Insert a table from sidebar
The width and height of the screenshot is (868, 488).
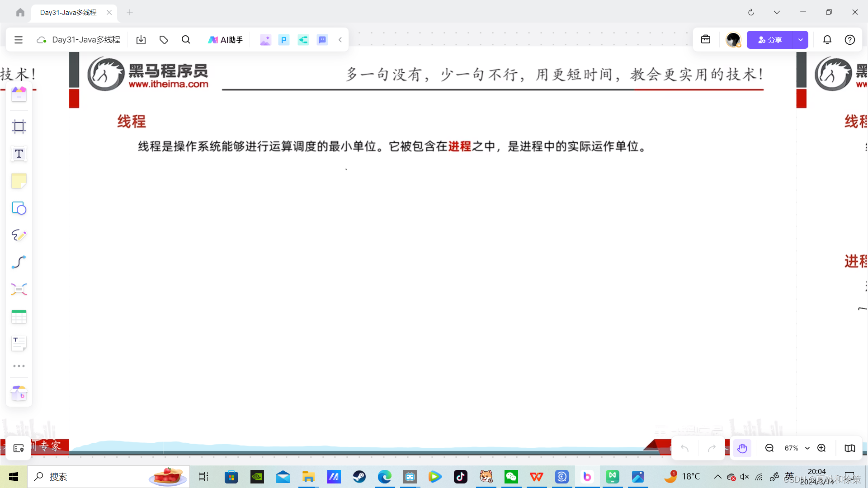coord(19,317)
